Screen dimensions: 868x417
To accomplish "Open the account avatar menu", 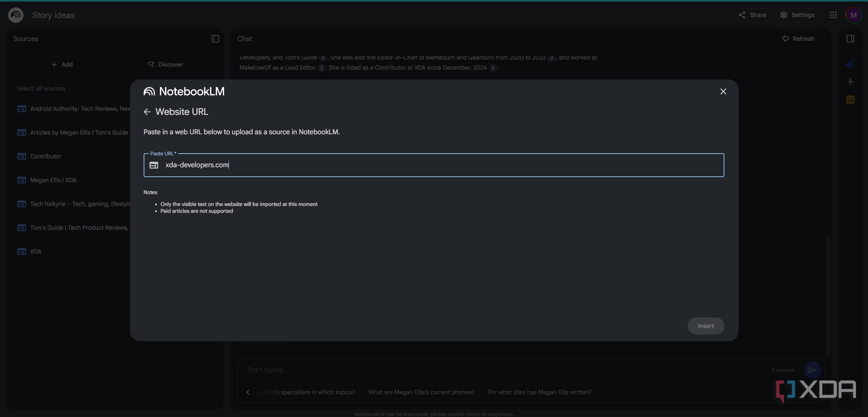I will 853,15.
